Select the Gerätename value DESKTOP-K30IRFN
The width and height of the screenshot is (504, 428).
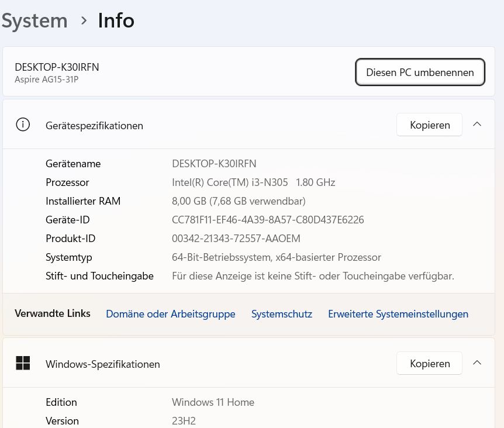coord(214,164)
